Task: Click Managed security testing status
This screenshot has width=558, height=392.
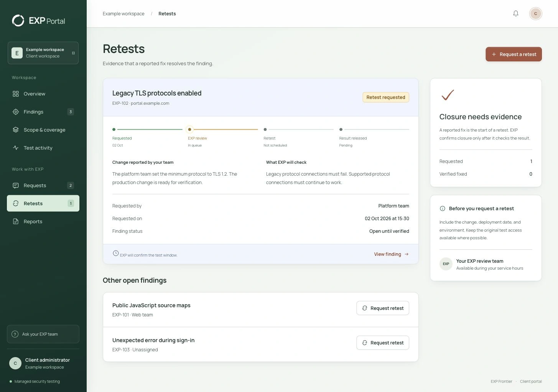Action: tap(35, 381)
